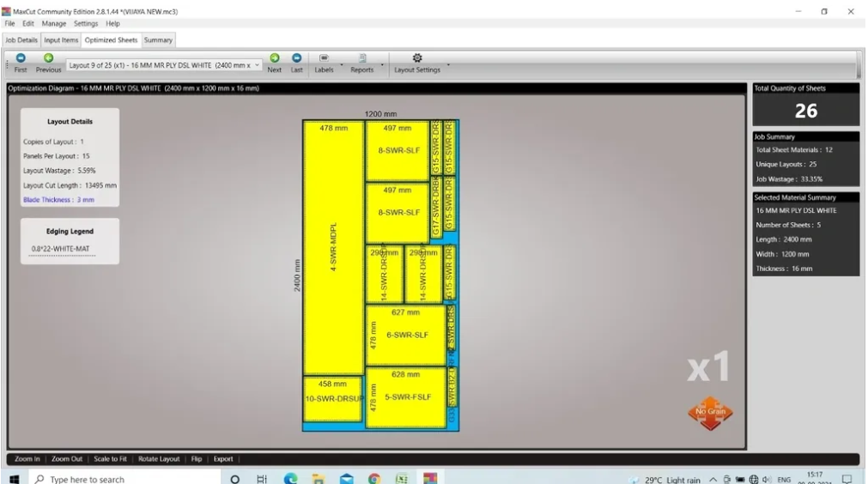Expand the Reports dropdown arrow
Viewport: 868px width, 484px height.
coord(382,64)
